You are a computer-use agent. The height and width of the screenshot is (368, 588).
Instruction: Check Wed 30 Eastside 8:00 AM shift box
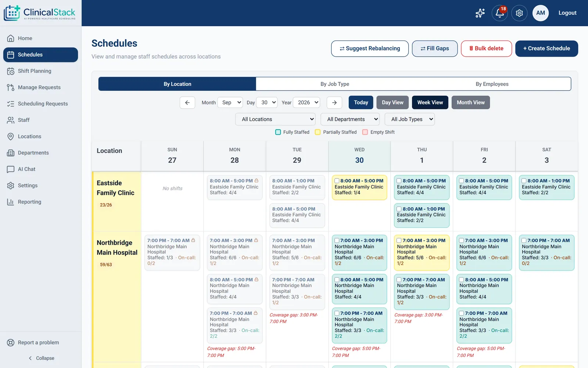(x=337, y=181)
